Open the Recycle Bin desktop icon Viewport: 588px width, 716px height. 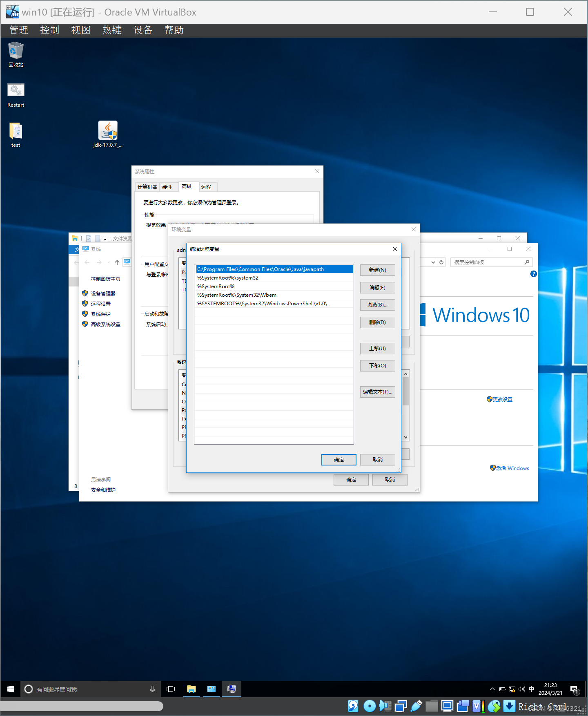point(16,54)
